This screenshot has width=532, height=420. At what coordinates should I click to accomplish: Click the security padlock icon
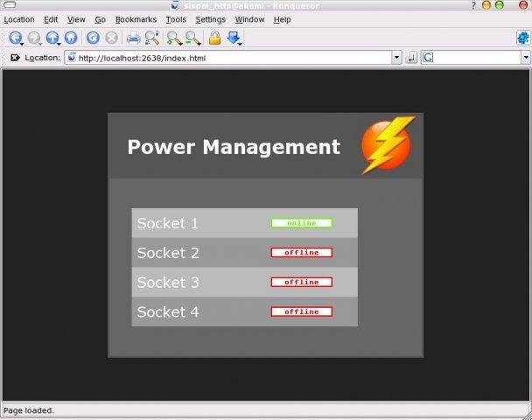213,38
